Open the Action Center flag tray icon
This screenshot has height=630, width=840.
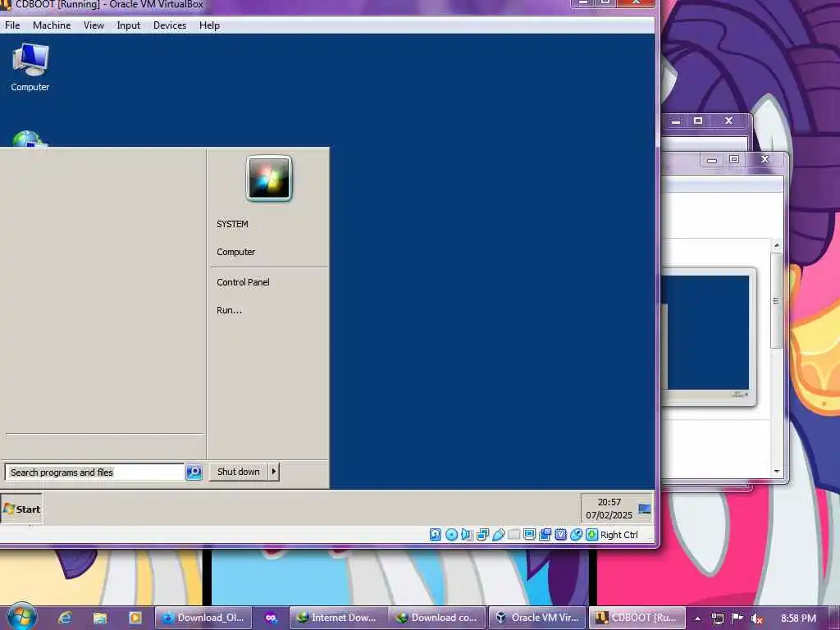(x=737, y=618)
